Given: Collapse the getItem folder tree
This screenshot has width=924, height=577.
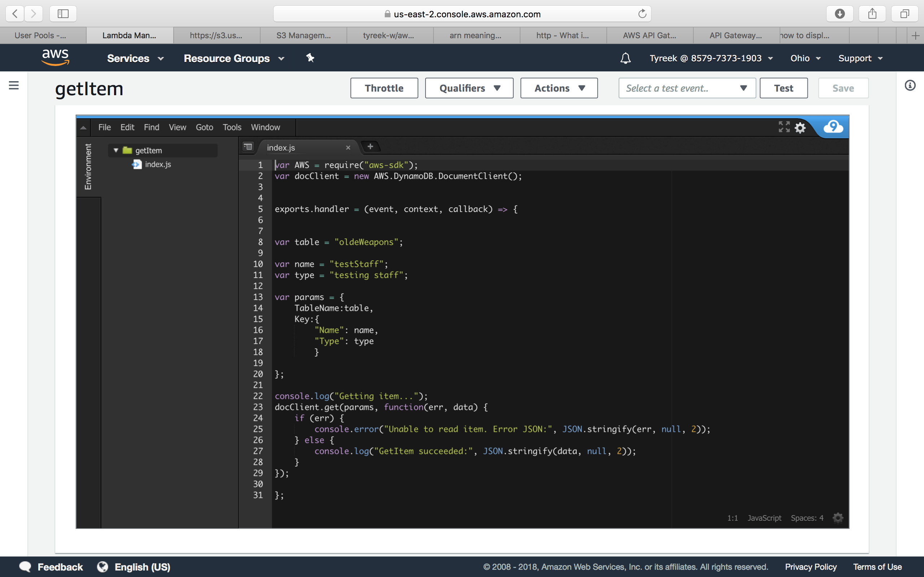Looking at the screenshot, I should click(x=116, y=150).
